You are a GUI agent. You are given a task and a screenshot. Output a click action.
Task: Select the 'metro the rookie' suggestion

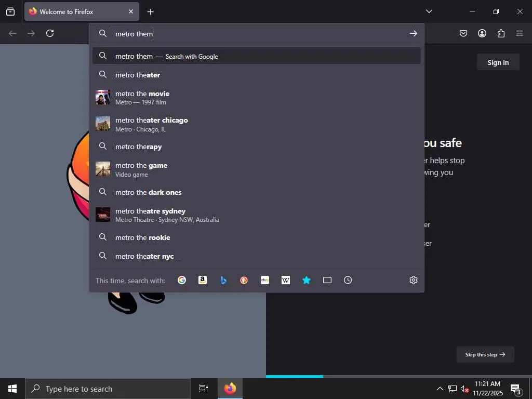tap(257, 237)
